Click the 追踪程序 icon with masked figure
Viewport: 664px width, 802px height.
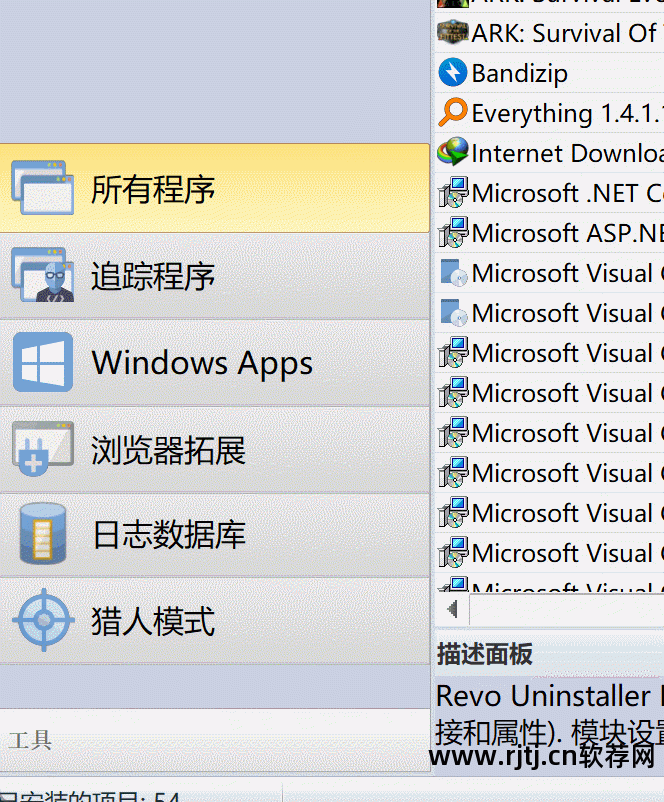coord(42,275)
